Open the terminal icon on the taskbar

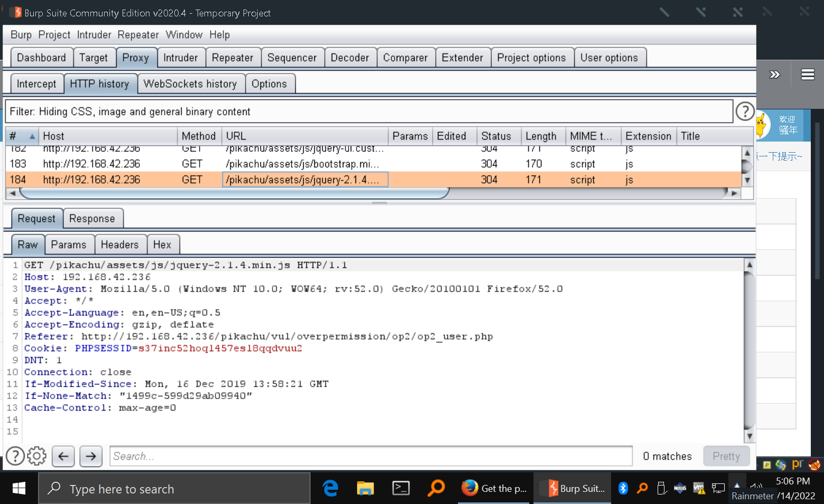[401, 488]
